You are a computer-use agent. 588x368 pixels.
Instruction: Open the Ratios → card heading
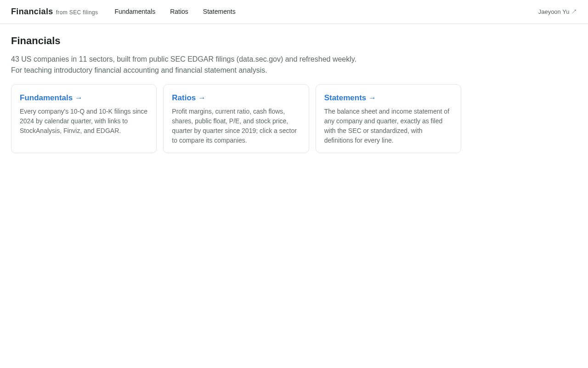pos(189,98)
